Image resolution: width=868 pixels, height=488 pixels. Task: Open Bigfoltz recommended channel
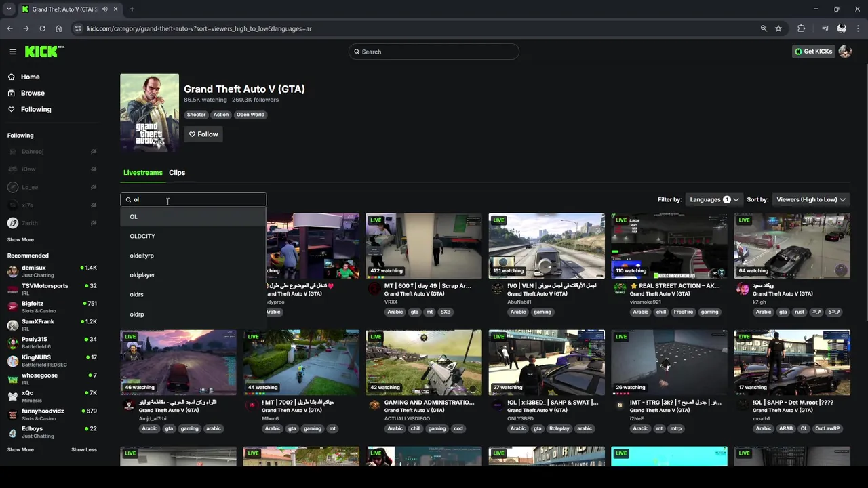pyautogui.click(x=52, y=306)
